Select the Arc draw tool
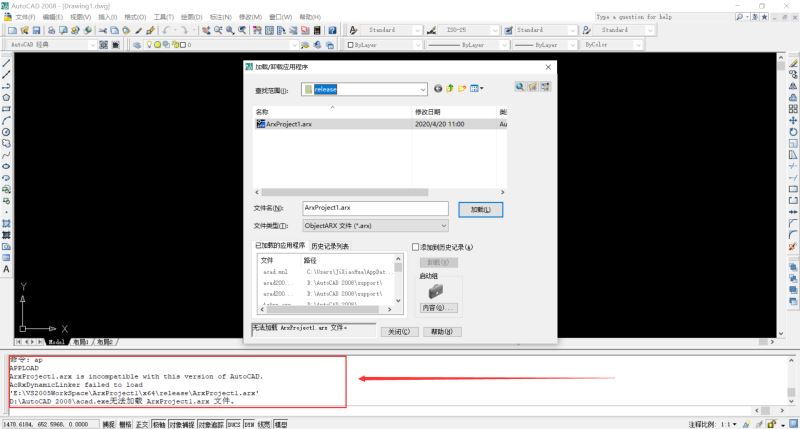 coord(6,120)
